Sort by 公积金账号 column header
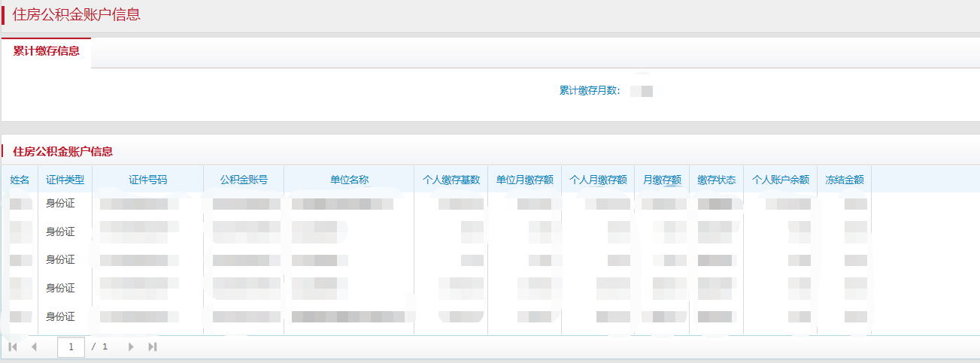This screenshot has width=980, height=363. [x=243, y=180]
